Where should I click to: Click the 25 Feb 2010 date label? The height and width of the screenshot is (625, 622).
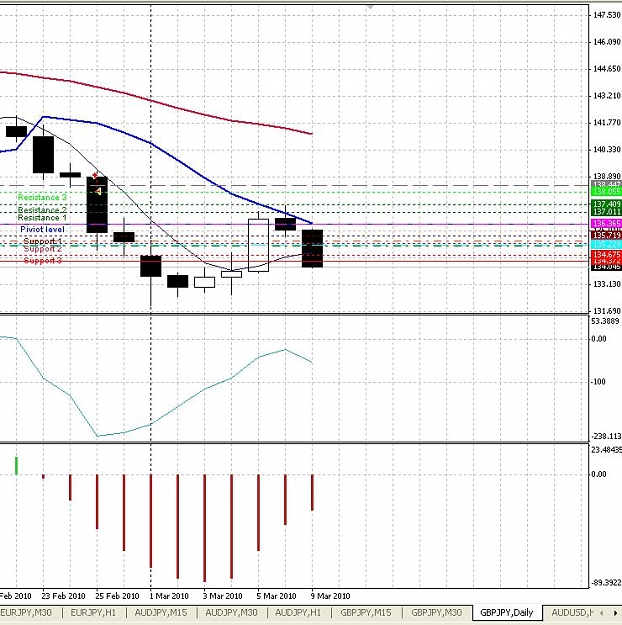pyautogui.click(x=117, y=596)
